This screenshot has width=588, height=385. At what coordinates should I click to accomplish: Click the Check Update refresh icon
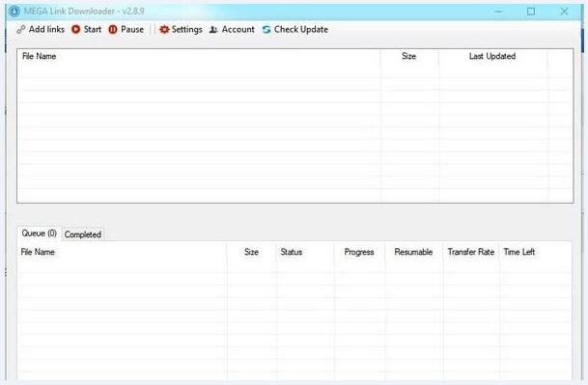[266, 29]
